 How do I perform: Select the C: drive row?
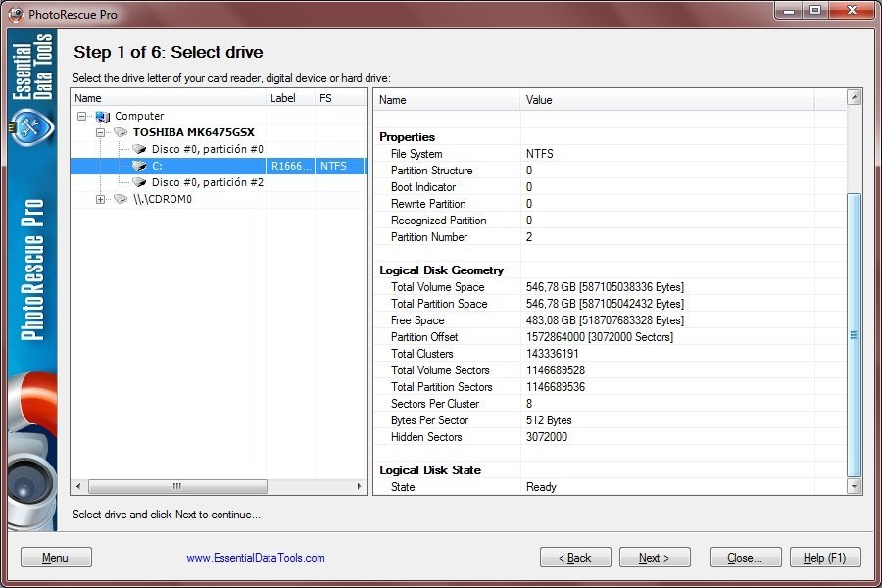219,166
